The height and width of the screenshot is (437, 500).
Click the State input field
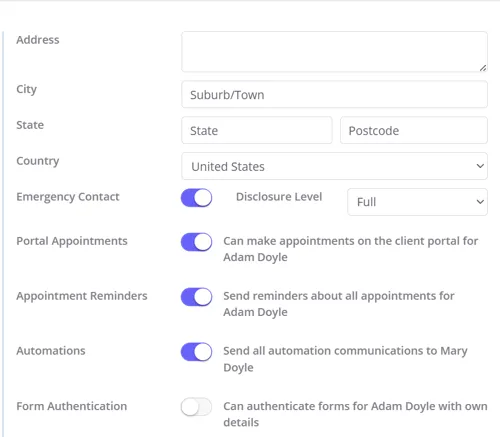point(257,130)
